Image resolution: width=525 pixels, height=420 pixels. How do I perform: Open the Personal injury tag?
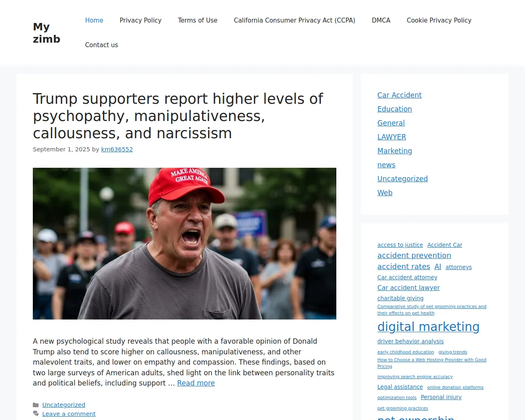click(441, 397)
